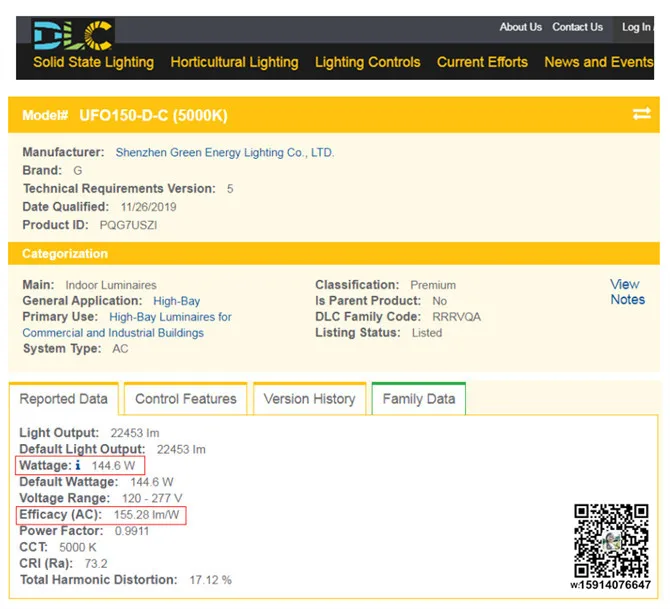Open the Current Efforts menu
The height and width of the screenshot is (609, 670).
click(x=482, y=62)
